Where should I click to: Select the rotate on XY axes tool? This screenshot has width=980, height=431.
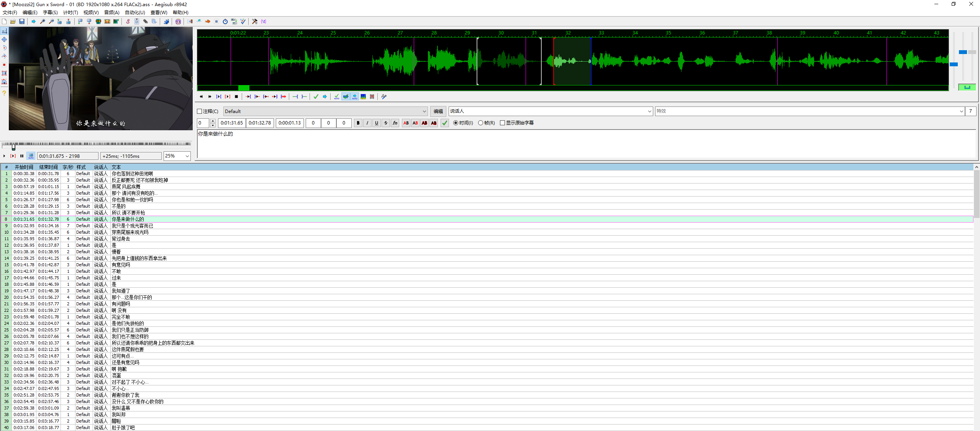pyautogui.click(x=4, y=56)
